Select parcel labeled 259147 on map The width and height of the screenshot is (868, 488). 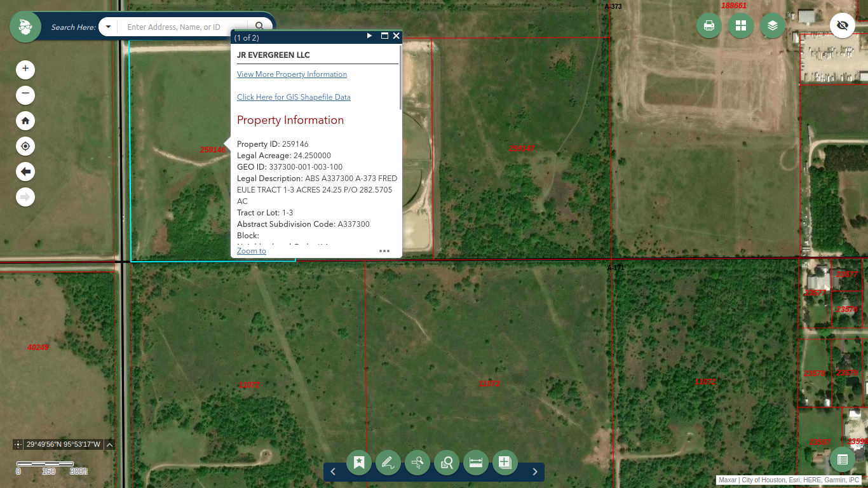click(x=522, y=149)
